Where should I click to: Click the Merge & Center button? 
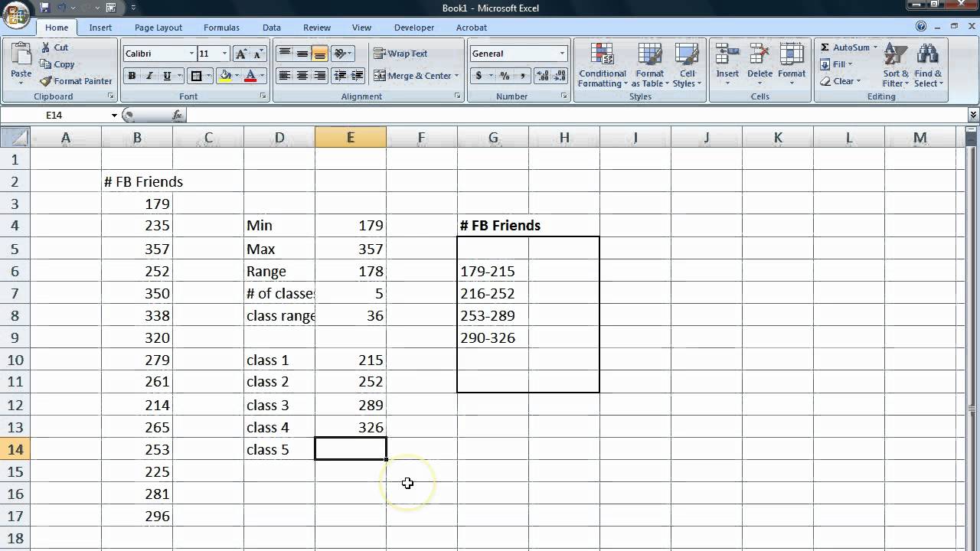412,76
